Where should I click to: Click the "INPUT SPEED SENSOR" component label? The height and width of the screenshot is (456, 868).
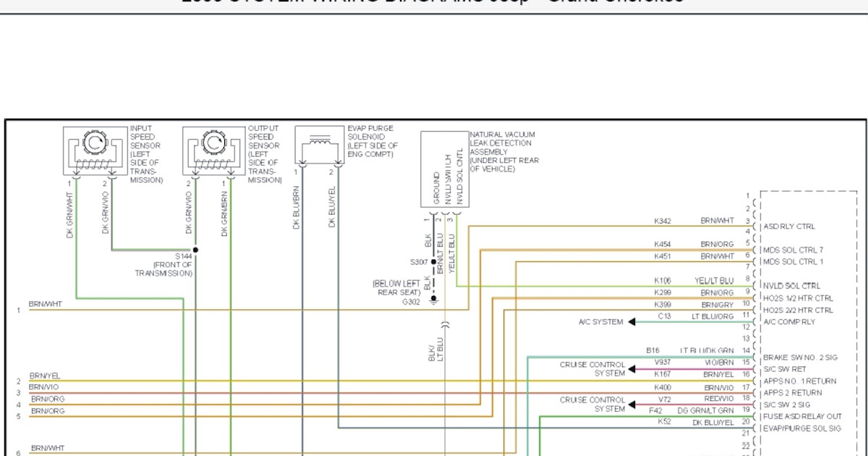pyautogui.click(x=146, y=154)
